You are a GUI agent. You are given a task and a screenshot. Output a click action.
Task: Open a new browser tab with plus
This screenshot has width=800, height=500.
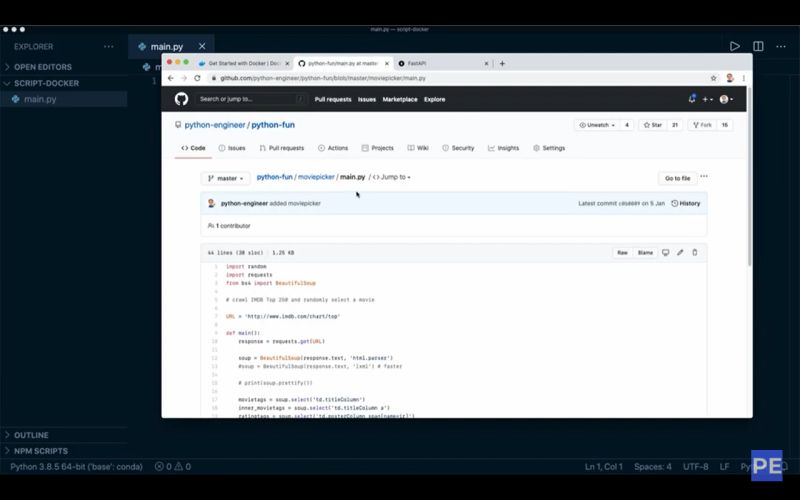(503, 63)
